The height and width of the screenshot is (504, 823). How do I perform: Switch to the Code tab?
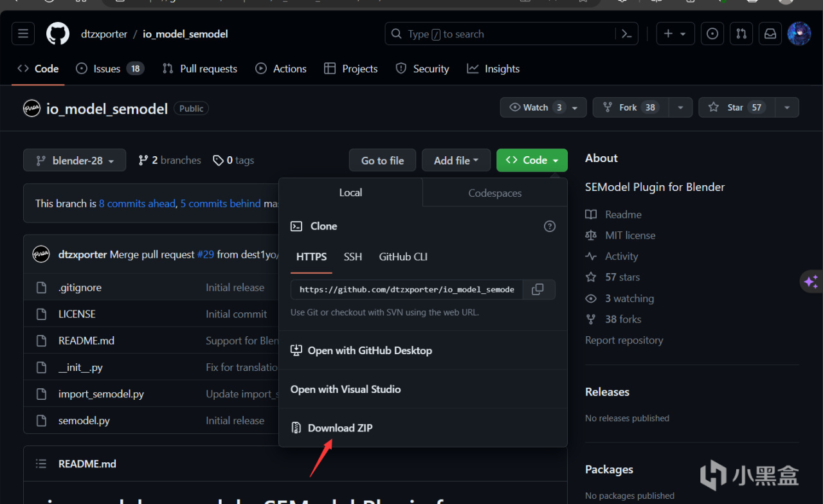point(38,69)
